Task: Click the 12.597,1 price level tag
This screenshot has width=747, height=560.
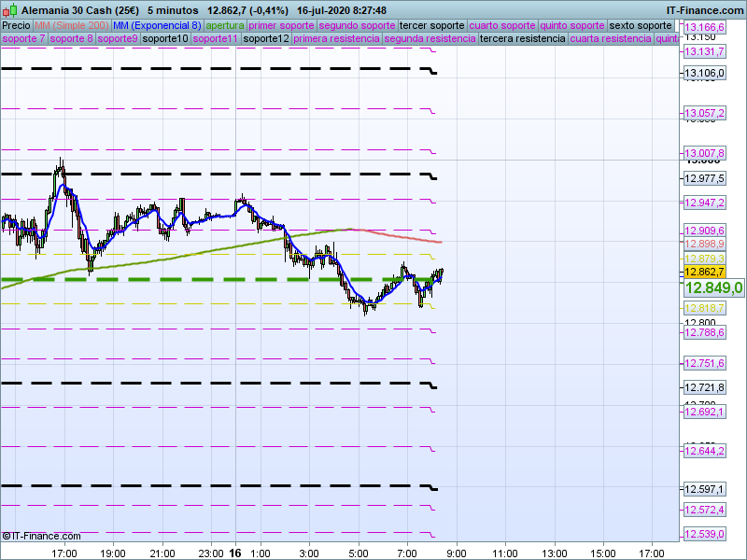Action: [705, 489]
